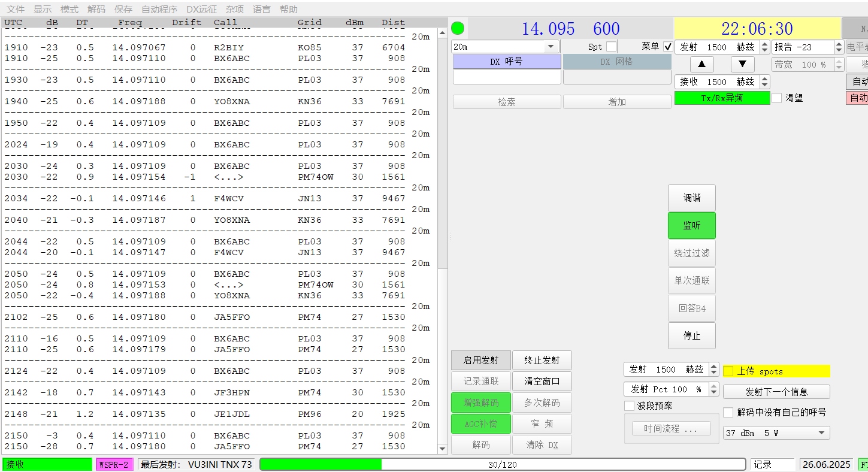
Task: Toggle the 增强解码 green button
Action: [x=481, y=403]
